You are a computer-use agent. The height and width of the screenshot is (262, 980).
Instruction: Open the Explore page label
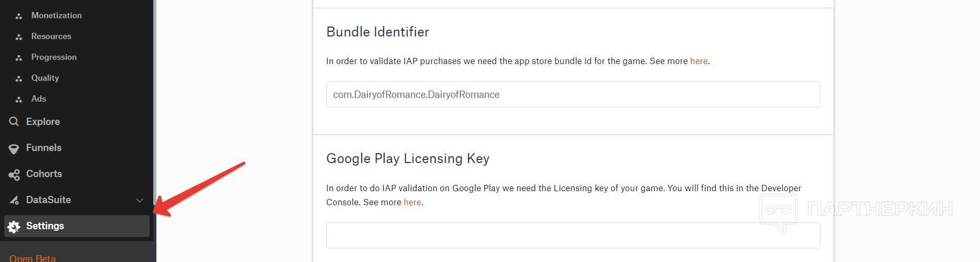[43, 122]
